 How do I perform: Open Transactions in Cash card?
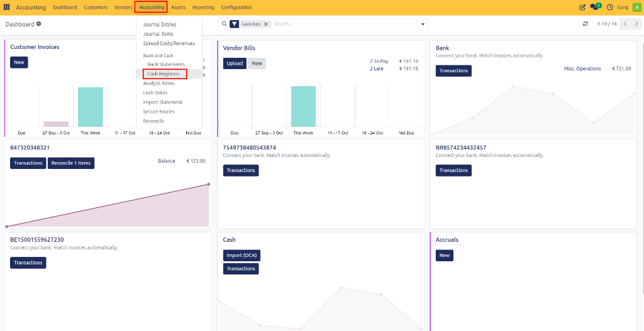(x=241, y=269)
